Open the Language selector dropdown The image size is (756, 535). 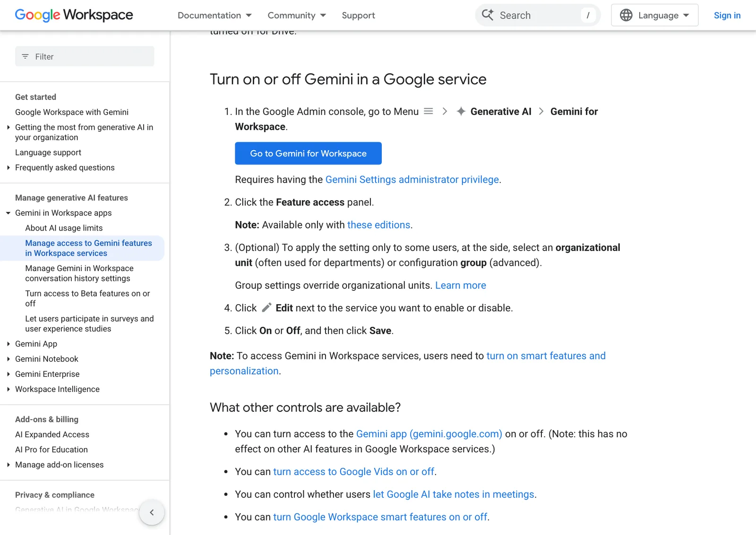pos(654,15)
